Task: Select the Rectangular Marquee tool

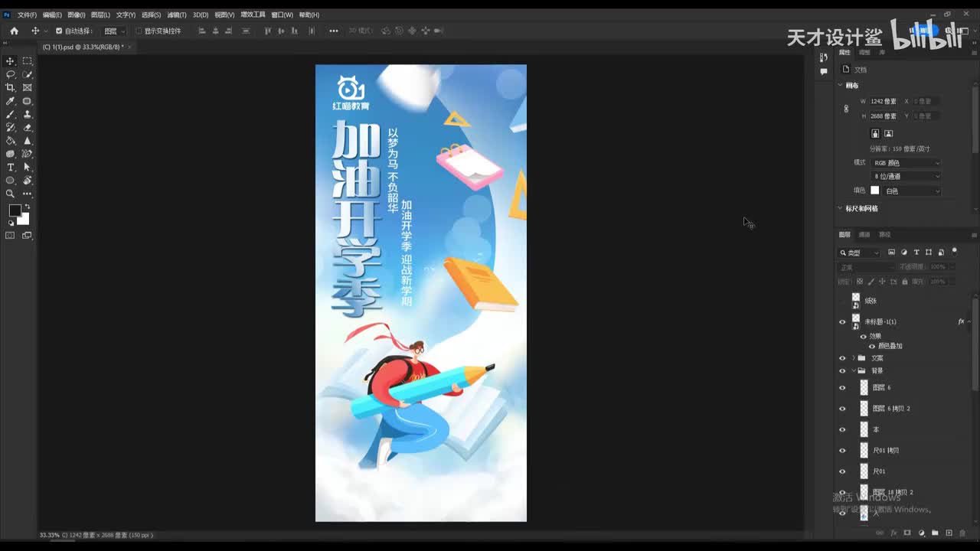Action: [28, 61]
